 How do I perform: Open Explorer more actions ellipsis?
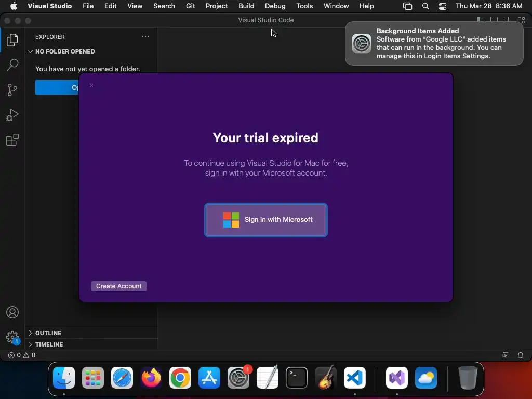click(x=145, y=37)
